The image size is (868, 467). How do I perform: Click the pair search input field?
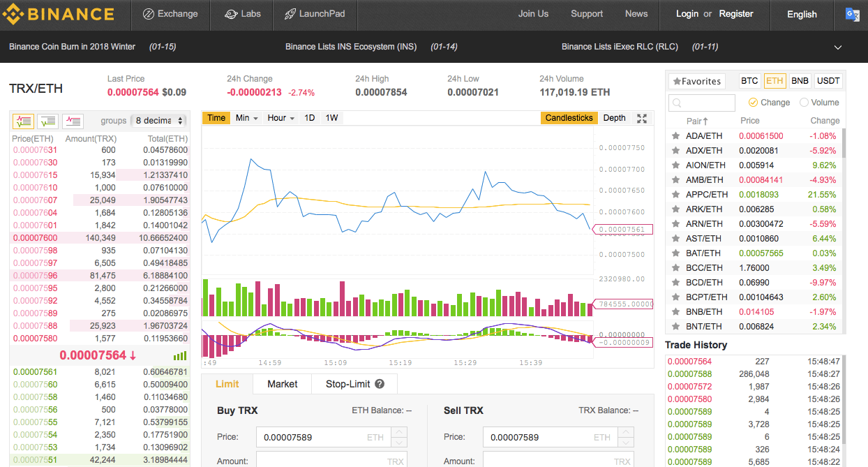pos(702,103)
